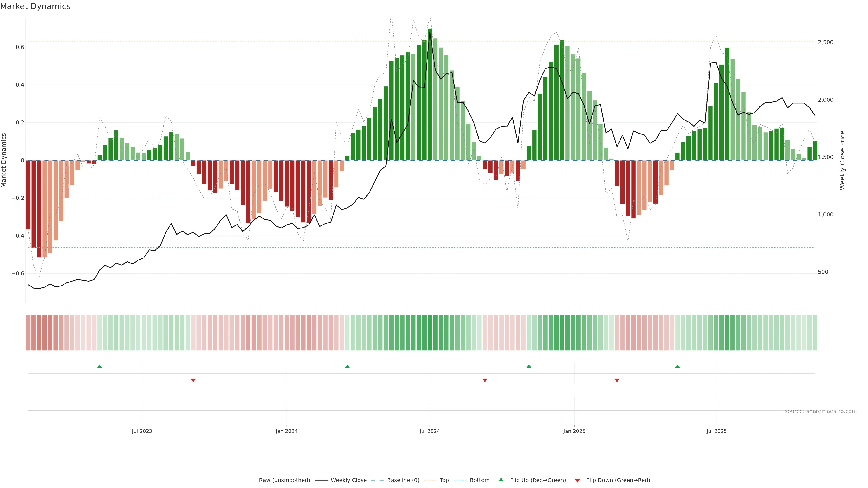This screenshot has width=868, height=488.
Task: Toggle the Top threshold legend item
Action: [x=444, y=480]
